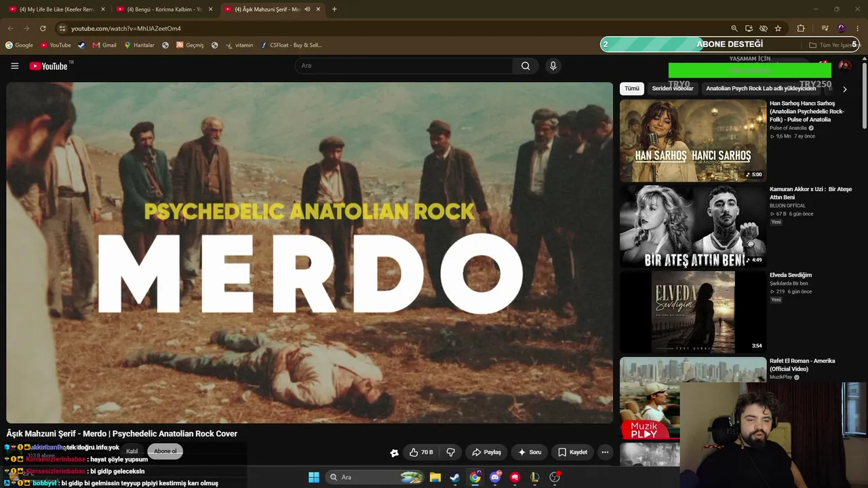The height and width of the screenshot is (488, 868).
Task: Dislike the Merdo video
Action: (x=450, y=452)
